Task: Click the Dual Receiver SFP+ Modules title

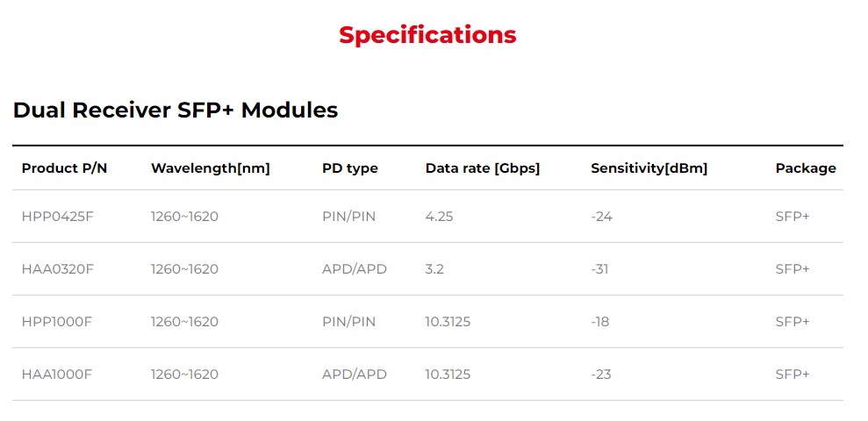Action: coord(176,111)
